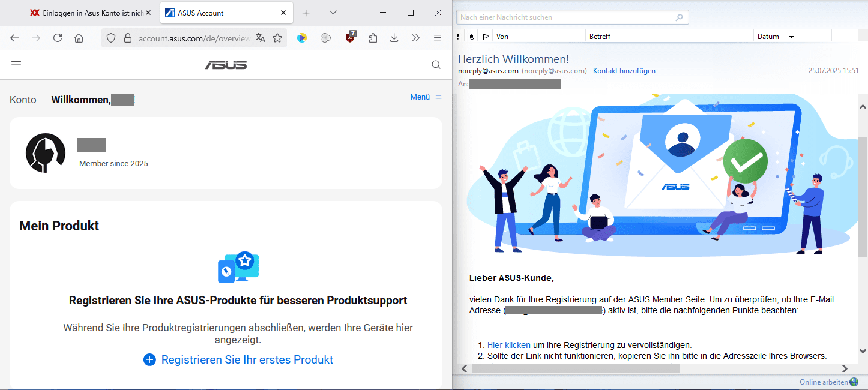The height and width of the screenshot is (390, 868).
Task: Click the horizontal scroll left arrow
Action: coord(463,368)
